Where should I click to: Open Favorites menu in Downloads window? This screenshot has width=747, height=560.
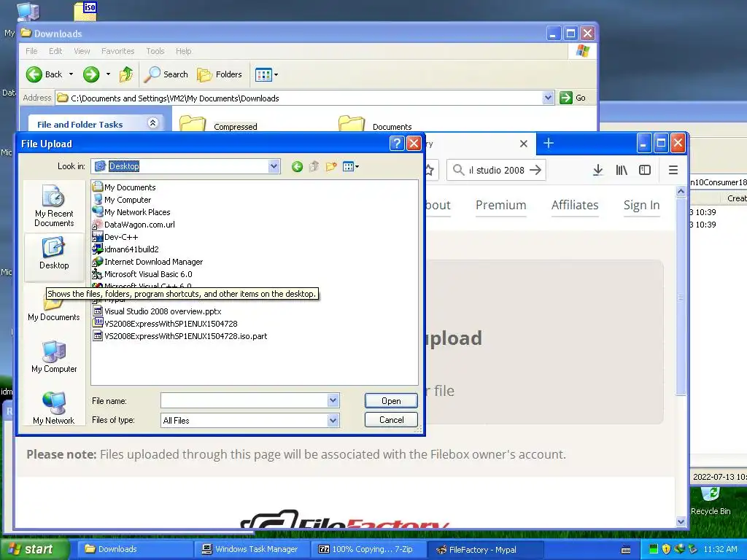pos(117,51)
